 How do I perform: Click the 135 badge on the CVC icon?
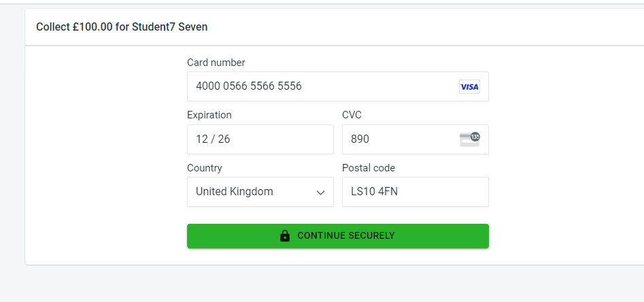coord(475,136)
